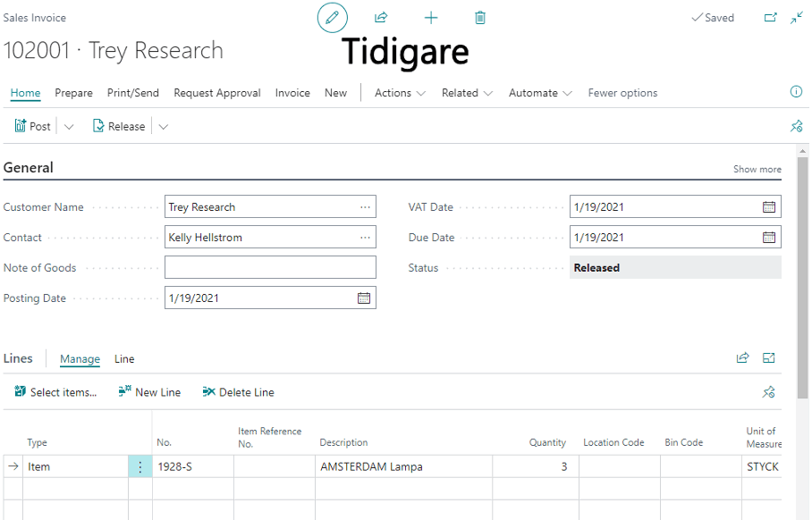Click the Lines section heading
812x520 pixels.
pos(18,358)
